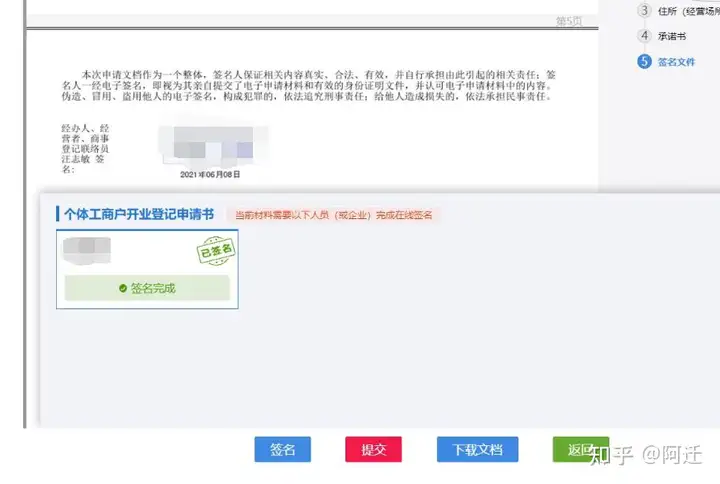This screenshot has height=484, width=720.
Task: Select step 3 住所 in sidebar
Action: click(688, 11)
